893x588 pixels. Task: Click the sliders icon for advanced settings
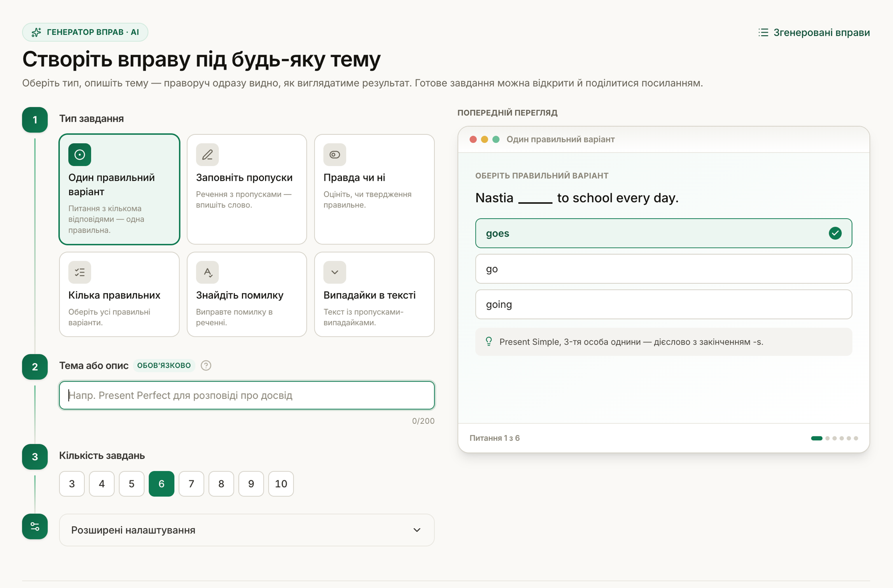(35, 526)
